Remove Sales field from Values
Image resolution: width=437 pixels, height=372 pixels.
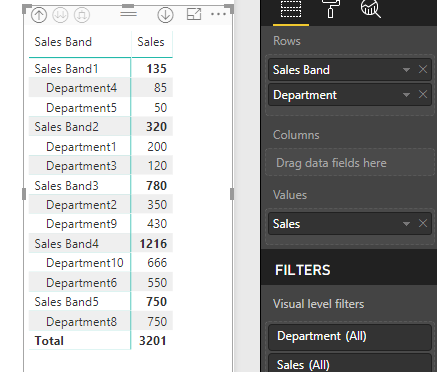(x=423, y=223)
